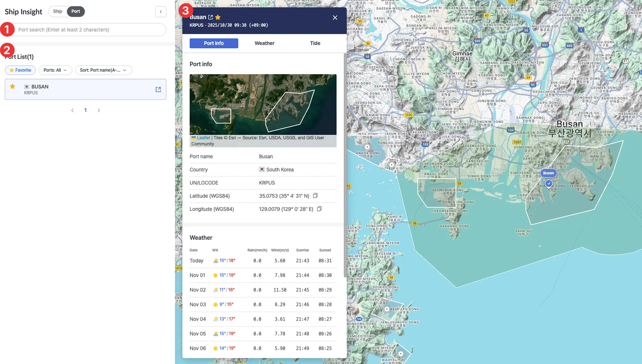Toggle the Favorite filter chip

click(x=20, y=70)
